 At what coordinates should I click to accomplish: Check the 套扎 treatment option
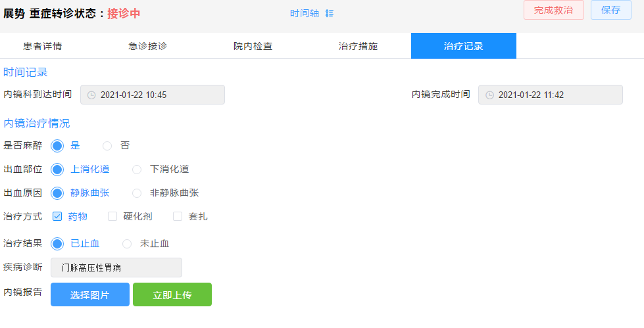tap(178, 216)
